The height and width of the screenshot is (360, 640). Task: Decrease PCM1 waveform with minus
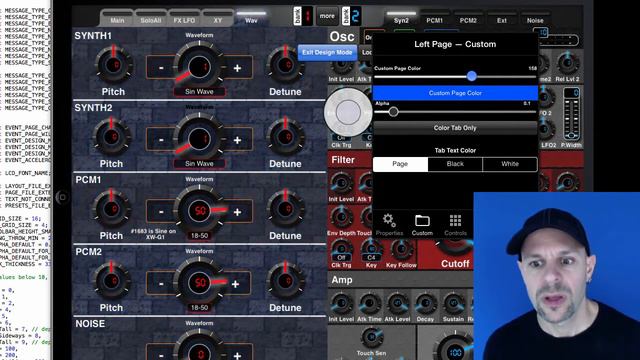click(161, 212)
